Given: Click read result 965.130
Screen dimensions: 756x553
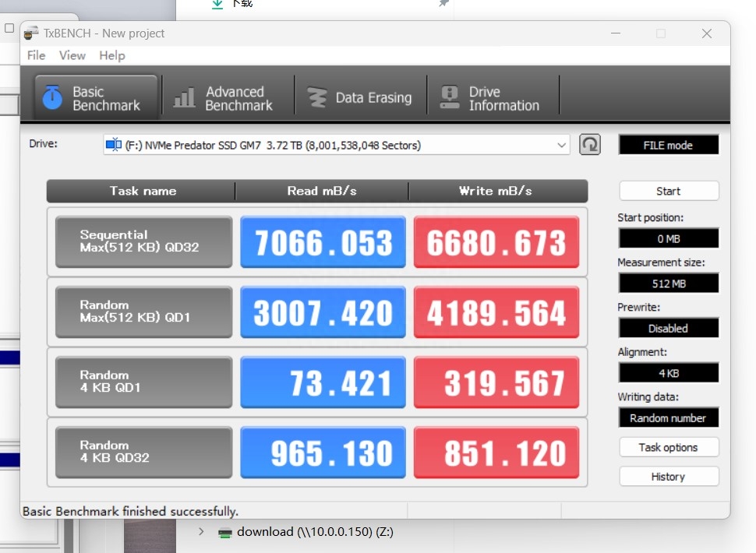Looking at the screenshot, I should (x=323, y=453).
